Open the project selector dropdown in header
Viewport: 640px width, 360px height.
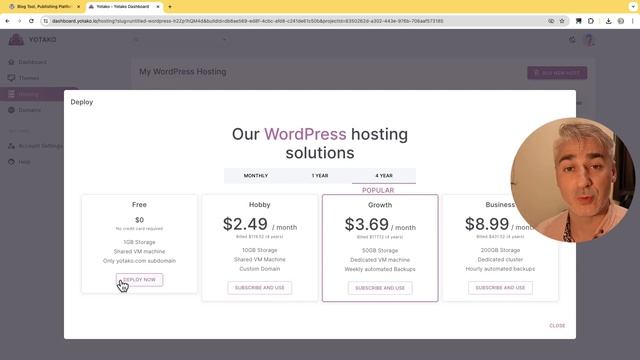click(x=180, y=40)
